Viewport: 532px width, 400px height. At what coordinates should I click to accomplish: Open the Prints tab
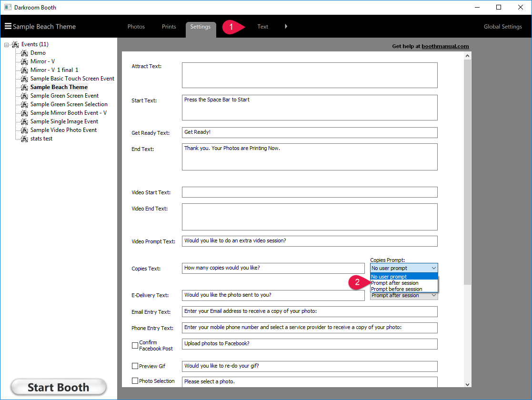169,27
